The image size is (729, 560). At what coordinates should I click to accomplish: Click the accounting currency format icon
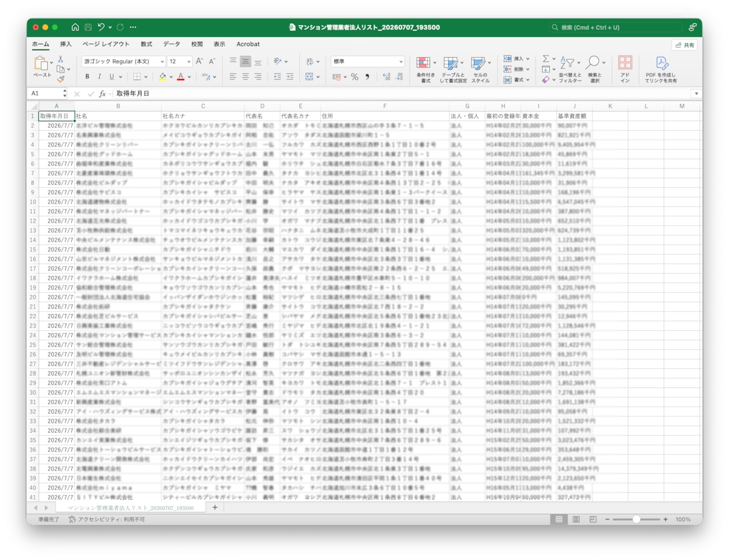coord(336,77)
